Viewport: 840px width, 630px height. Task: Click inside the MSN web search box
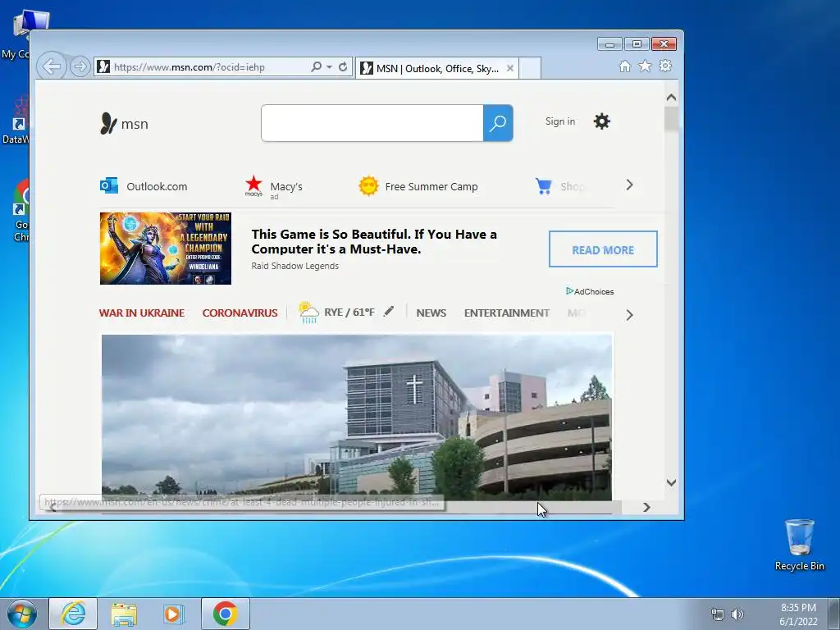(372, 123)
